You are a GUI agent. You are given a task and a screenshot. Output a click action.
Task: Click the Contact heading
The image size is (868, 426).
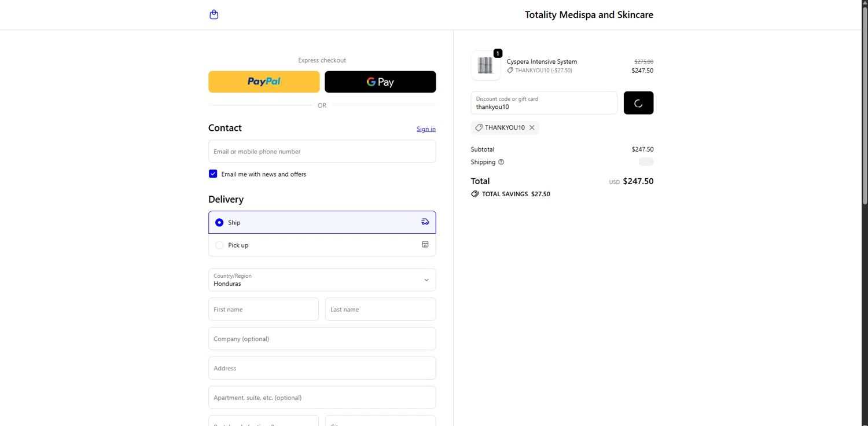(x=225, y=128)
